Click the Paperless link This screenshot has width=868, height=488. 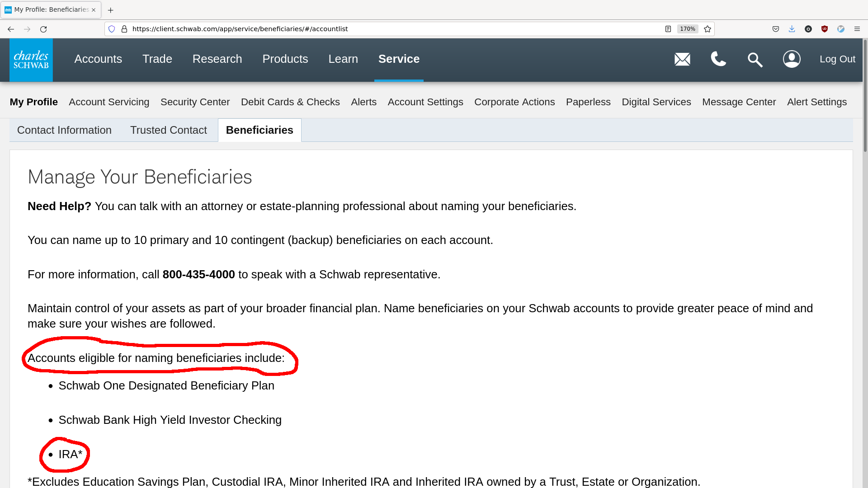pos(588,102)
